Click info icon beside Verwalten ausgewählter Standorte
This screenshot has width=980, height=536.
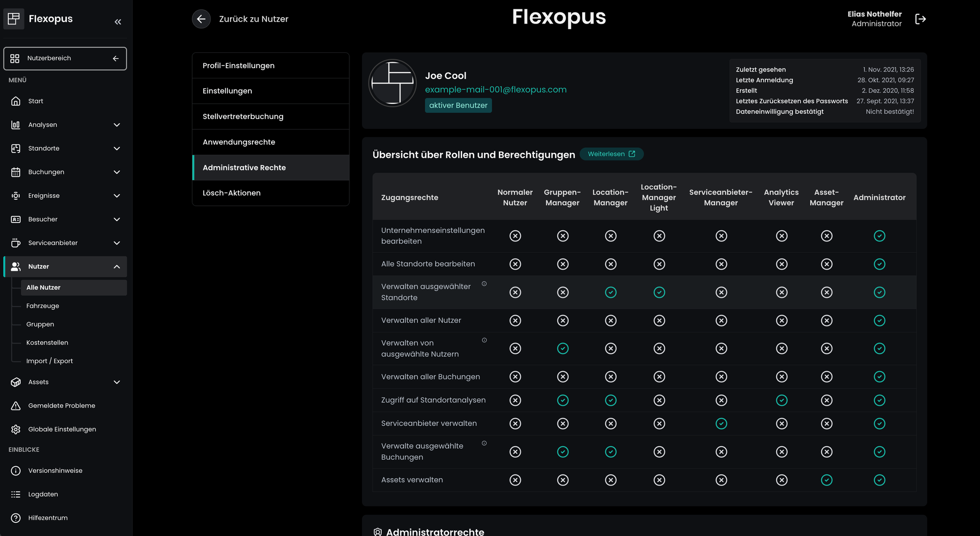(484, 284)
